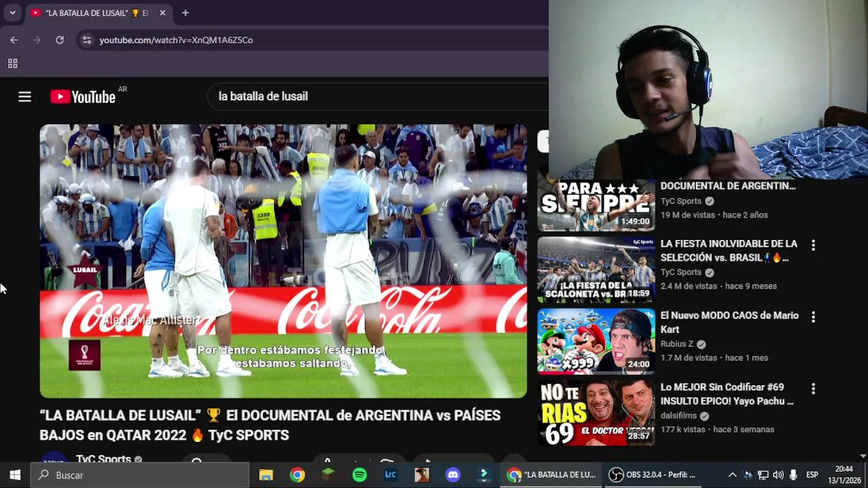Click title LA FIESTA INOLVIDABLE DE LA SELECCIÓN

pyautogui.click(x=729, y=251)
